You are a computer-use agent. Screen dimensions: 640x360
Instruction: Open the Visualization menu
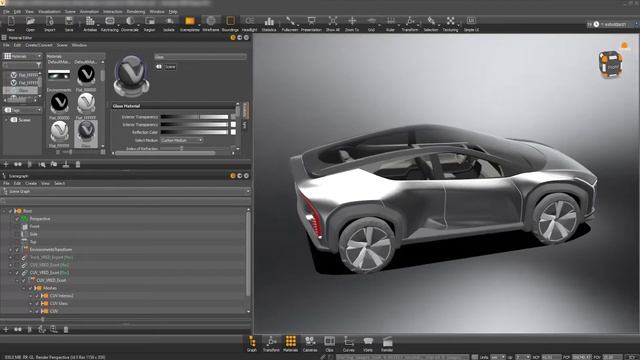click(x=49, y=11)
